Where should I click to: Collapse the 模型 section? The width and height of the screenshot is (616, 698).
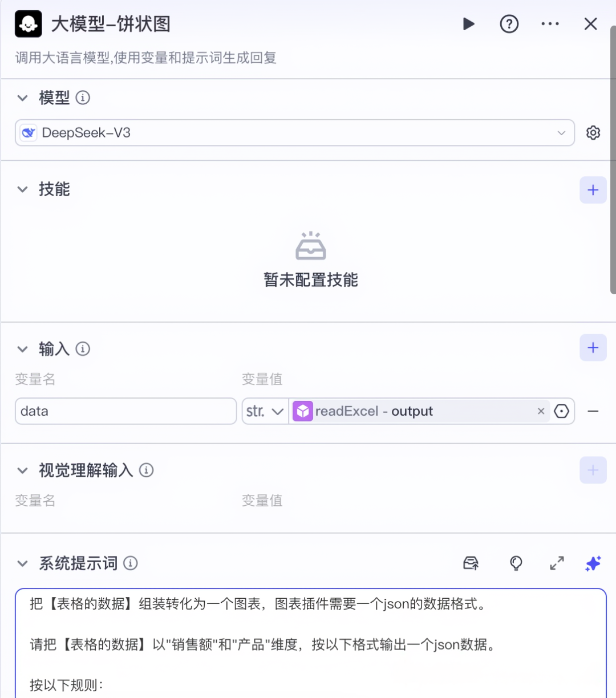(23, 98)
